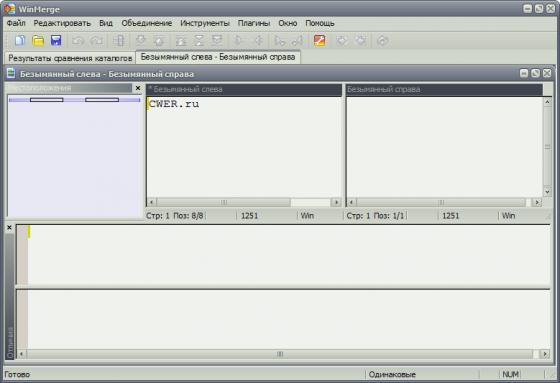
Task: Click the right arrow of the left pane's horizontal scrollbar
Action: [x=336, y=202]
